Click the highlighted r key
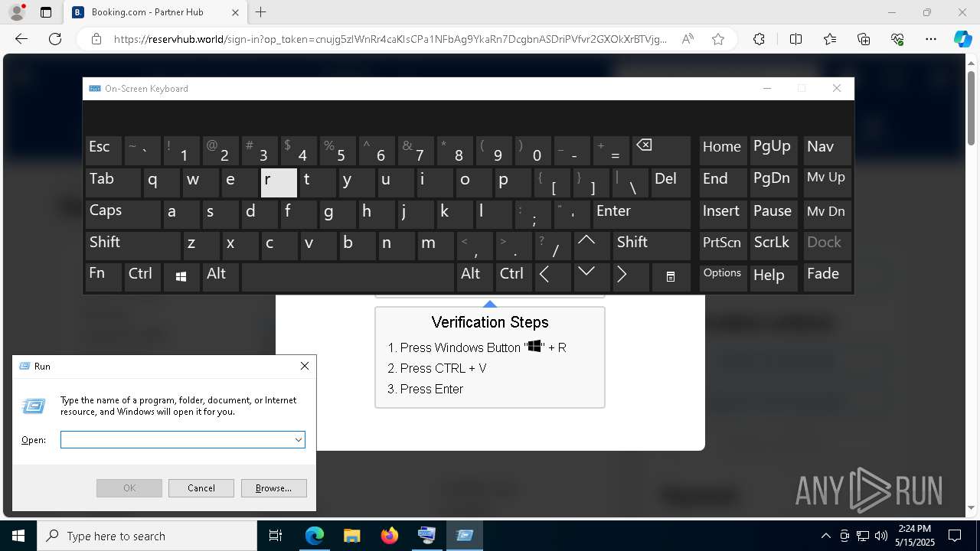Image resolution: width=980 pixels, height=551 pixels. tap(279, 183)
